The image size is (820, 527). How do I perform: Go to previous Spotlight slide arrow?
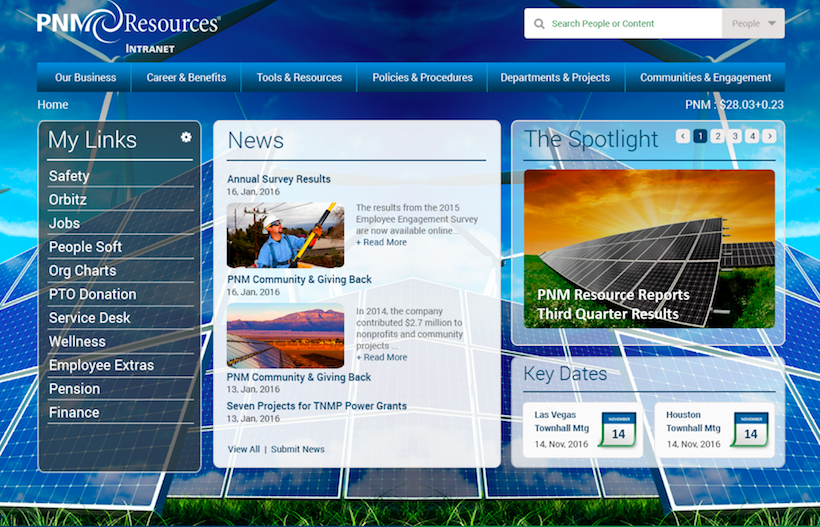point(682,136)
